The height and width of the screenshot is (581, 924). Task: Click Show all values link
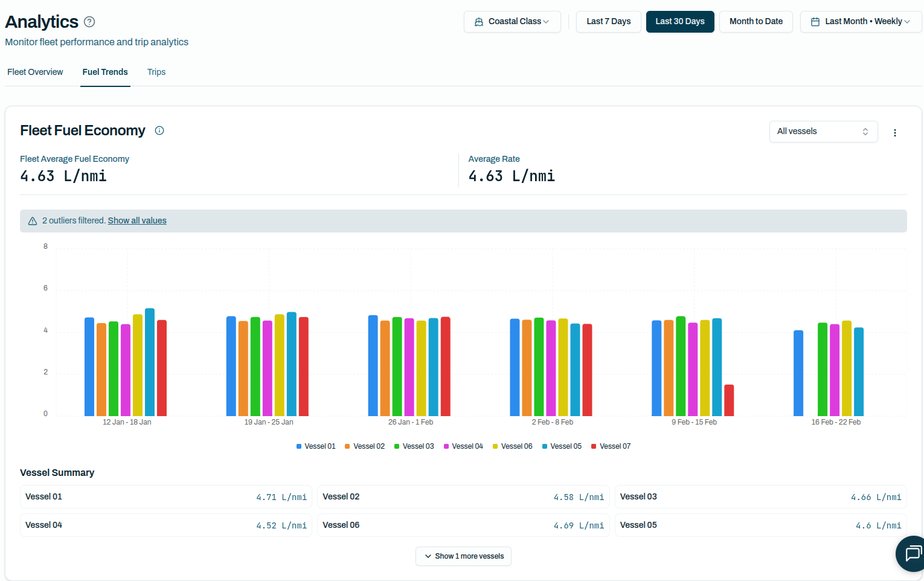(137, 220)
